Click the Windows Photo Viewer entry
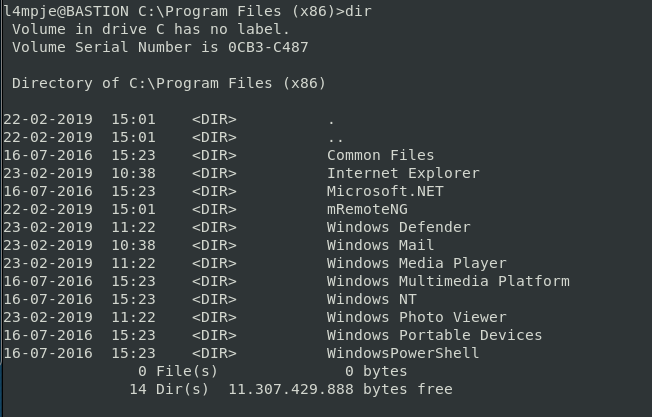652x417 pixels. tap(416, 317)
